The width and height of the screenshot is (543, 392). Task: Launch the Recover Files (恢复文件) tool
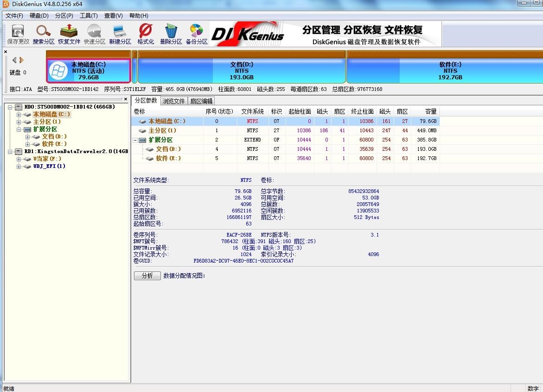69,34
